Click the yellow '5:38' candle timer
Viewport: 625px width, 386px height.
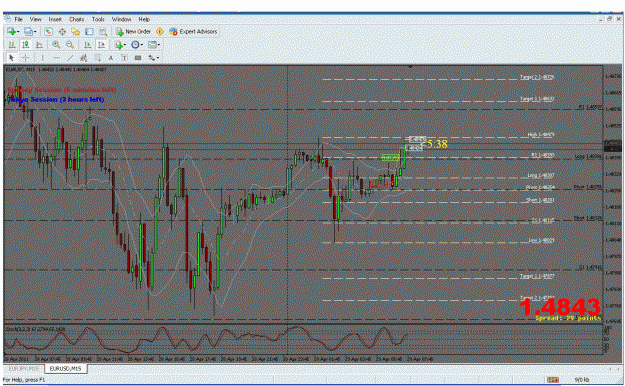tap(434, 144)
